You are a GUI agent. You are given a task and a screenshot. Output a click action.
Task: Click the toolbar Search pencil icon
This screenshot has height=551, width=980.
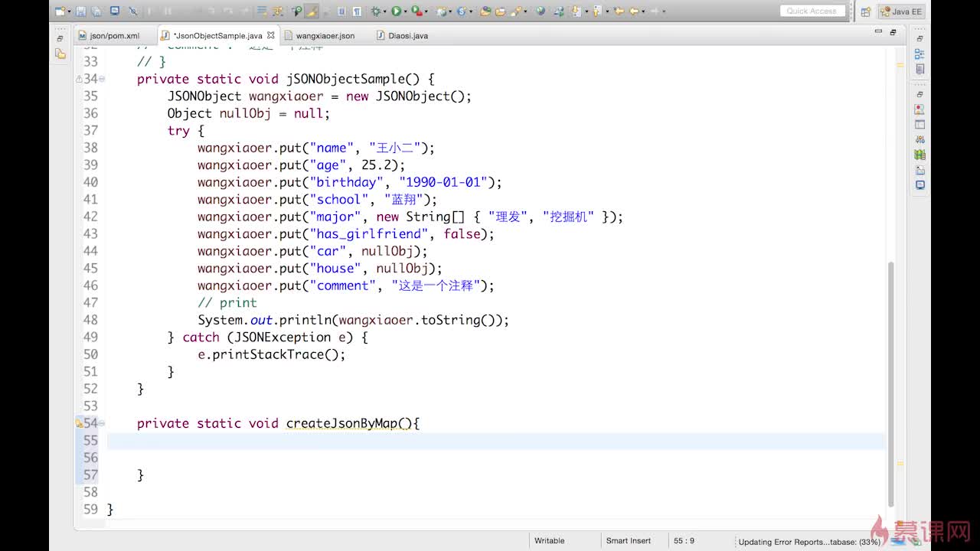click(x=516, y=11)
